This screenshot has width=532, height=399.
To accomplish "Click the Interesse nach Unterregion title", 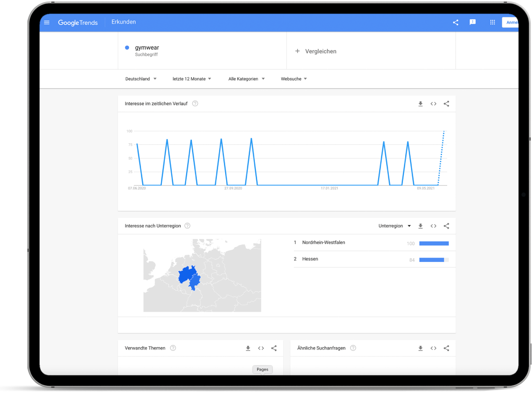I will coord(153,226).
